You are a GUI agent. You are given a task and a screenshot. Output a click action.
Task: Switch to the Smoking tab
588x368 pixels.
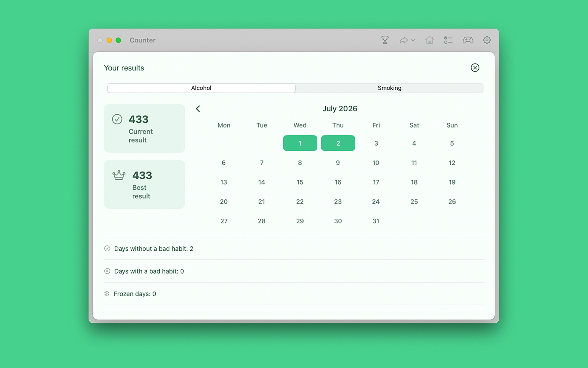(x=389, y=88)
